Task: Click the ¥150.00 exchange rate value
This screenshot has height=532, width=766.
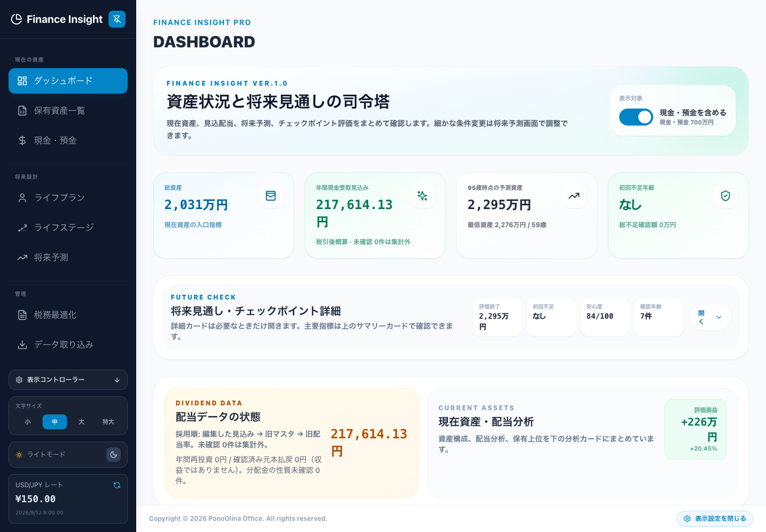Action: coord(36,499)
